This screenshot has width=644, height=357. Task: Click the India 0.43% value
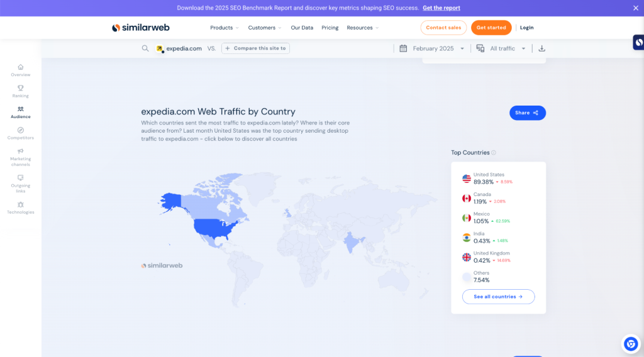(482, 241)
